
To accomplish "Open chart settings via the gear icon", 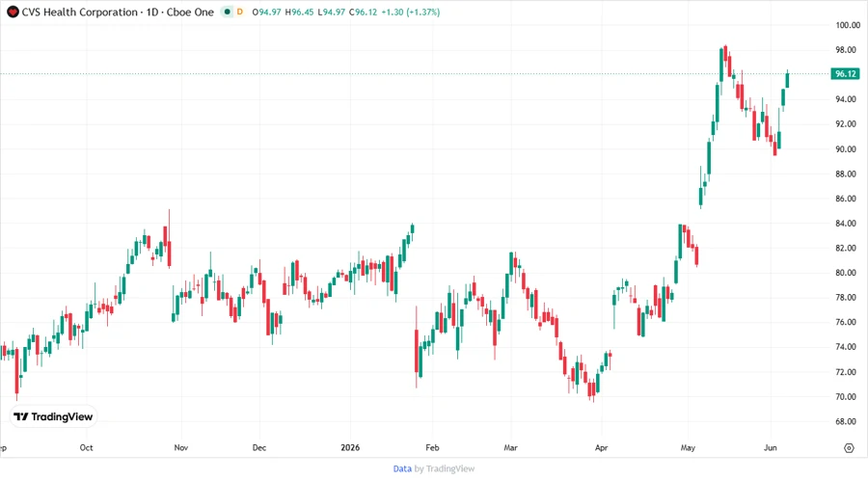I will pyautogui.click(x=849, y=448).
